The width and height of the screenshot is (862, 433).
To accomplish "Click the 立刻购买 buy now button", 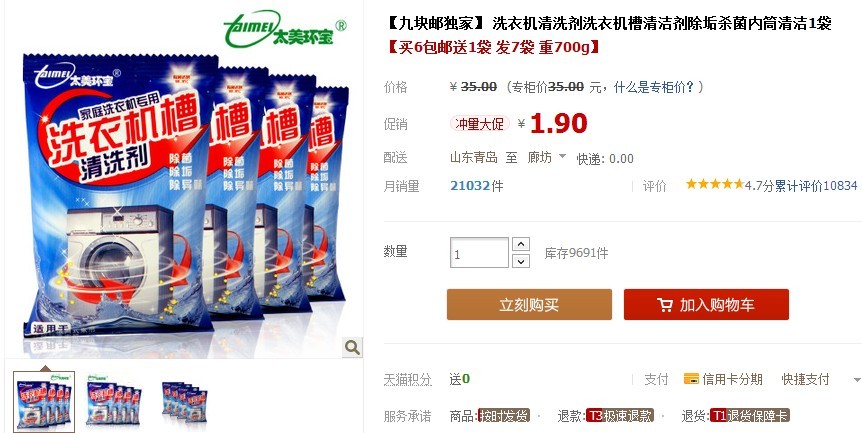I will [x=529, y=305].
